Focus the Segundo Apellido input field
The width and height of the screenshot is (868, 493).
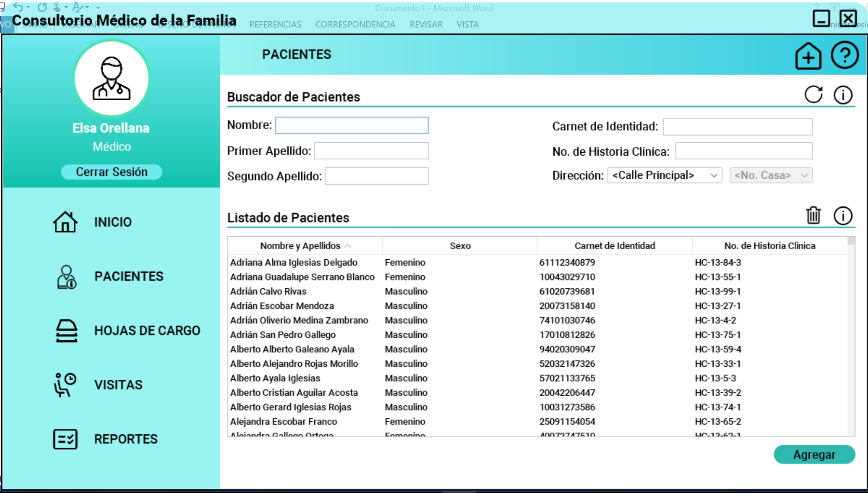point(376,176)
